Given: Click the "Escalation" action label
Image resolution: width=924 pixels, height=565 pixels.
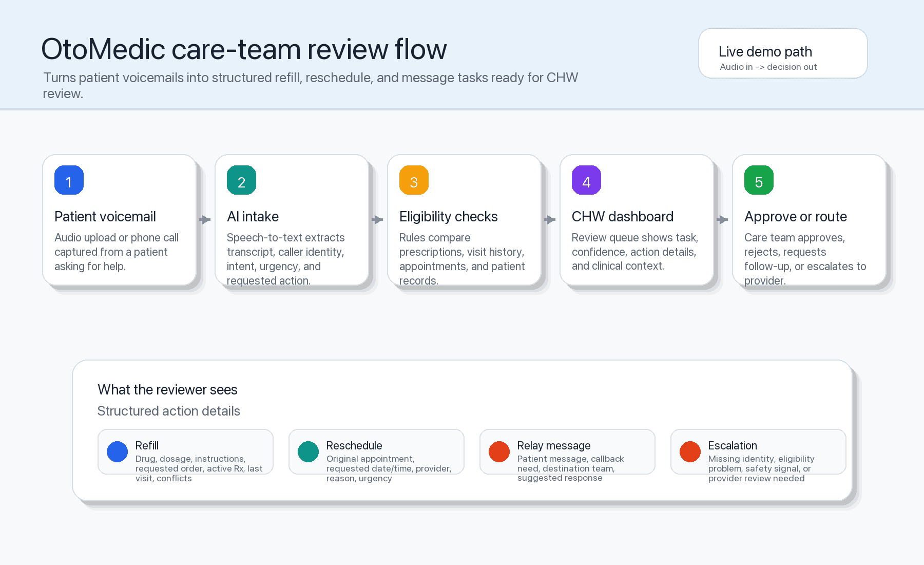Looking at the screenshot, I should [x=733, y=445].
